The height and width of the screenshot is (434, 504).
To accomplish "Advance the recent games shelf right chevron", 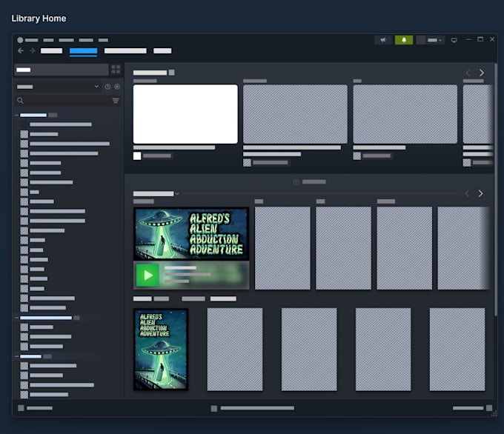I will [x=480, y=193].
